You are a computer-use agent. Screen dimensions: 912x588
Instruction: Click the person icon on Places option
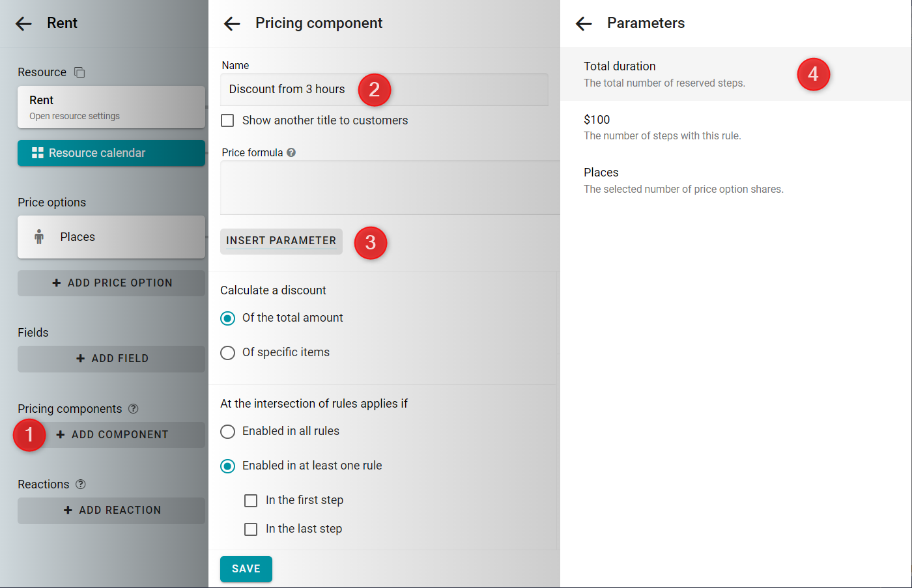[39, 237]
